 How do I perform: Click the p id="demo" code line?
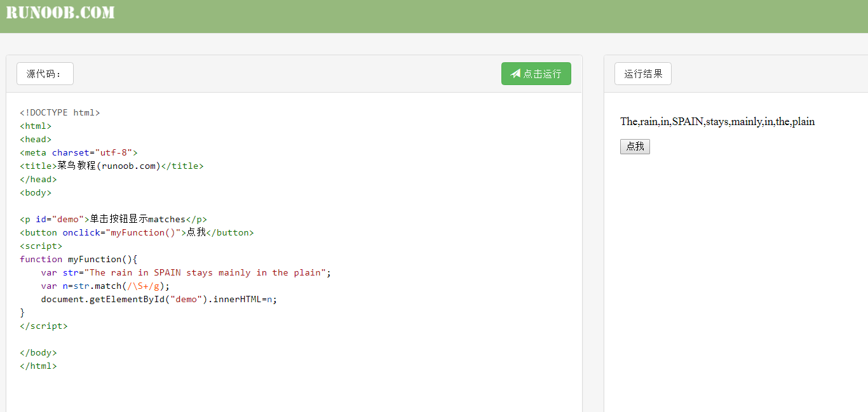(113, 219)
